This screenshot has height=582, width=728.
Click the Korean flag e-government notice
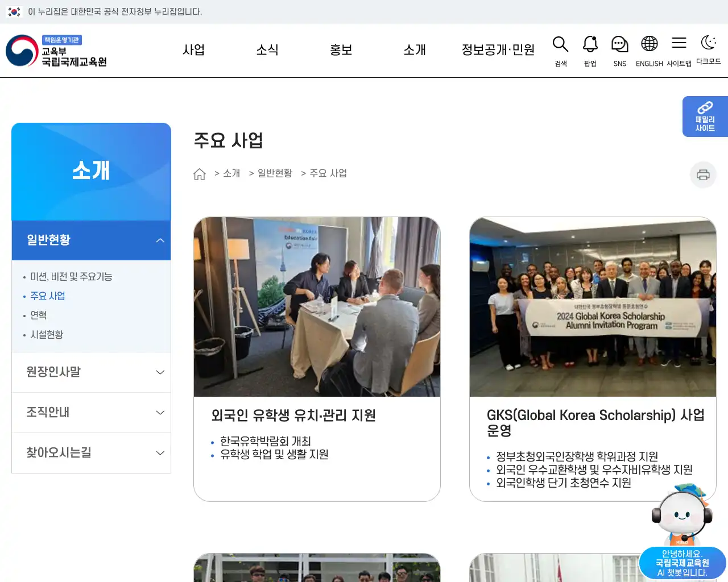pyautogui.click(x=105, y=11)
